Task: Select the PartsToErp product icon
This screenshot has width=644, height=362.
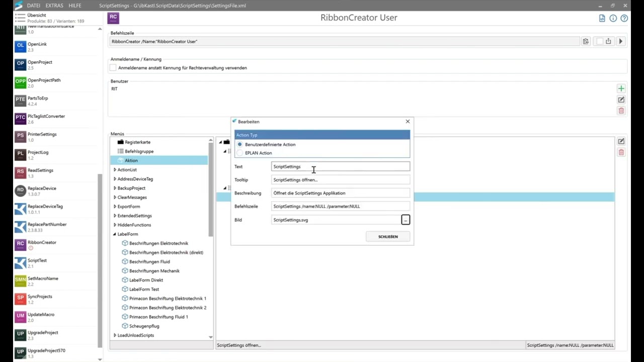Action: 20,101
